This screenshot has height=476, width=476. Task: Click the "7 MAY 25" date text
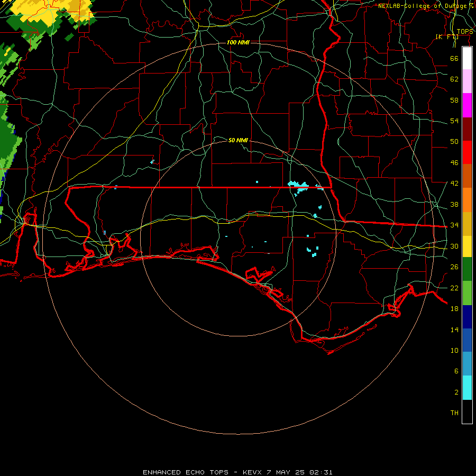(286, 472)
